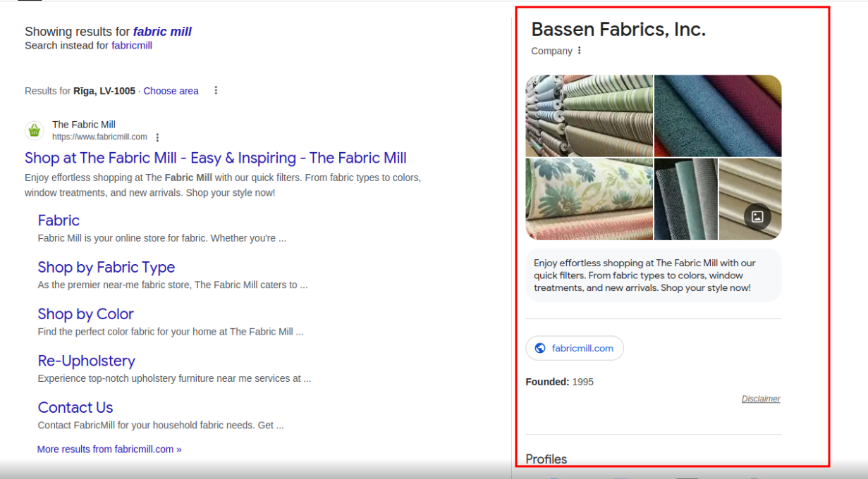The image size is (868, 479).
Task: Click the more-images overlay icon on the swatches
Action: tap(759, 218)
